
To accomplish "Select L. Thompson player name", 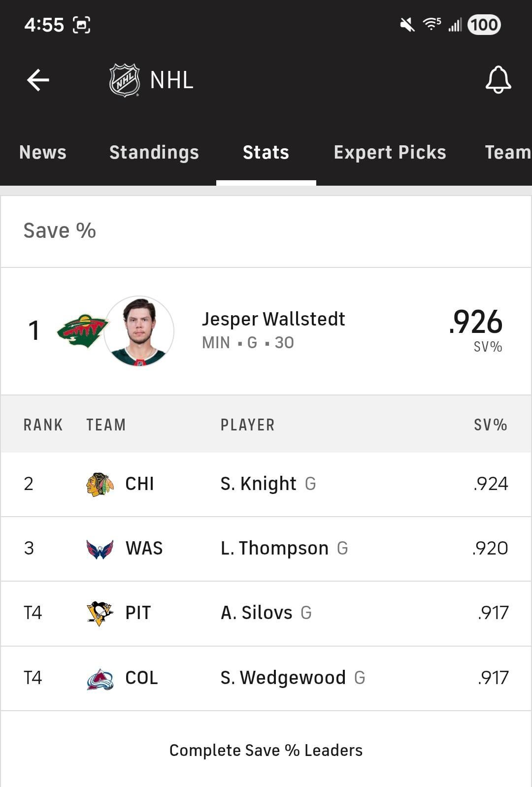I will pyautogui.click(x=274, y=549).
